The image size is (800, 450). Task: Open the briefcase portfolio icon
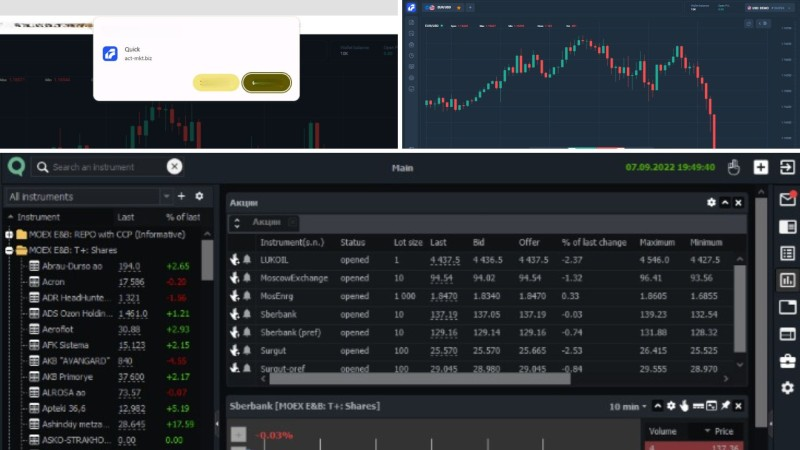click(x=787, y=360)
